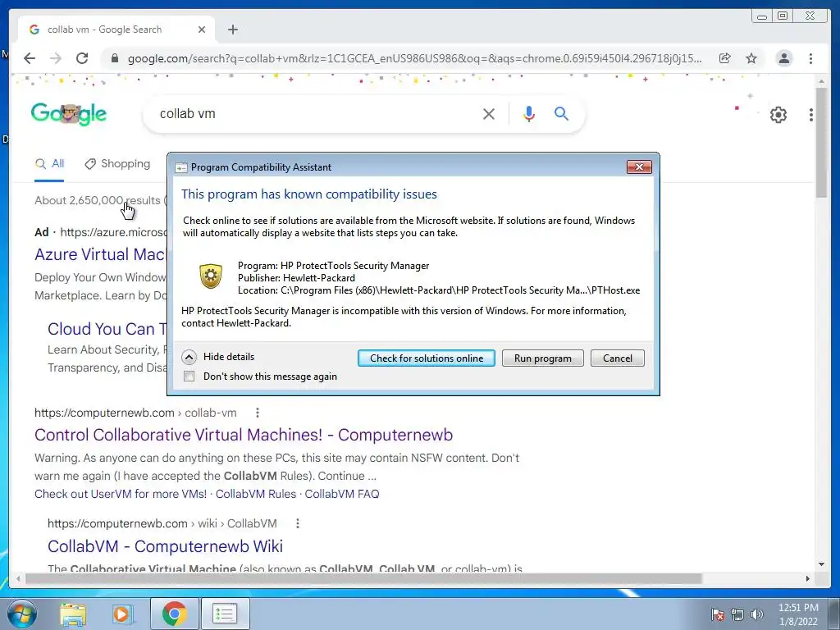Screen dimensions: 840x630
Task: Open the Check out UserVM sitelink
Action: pyautogui.click(x=121, y=494)
